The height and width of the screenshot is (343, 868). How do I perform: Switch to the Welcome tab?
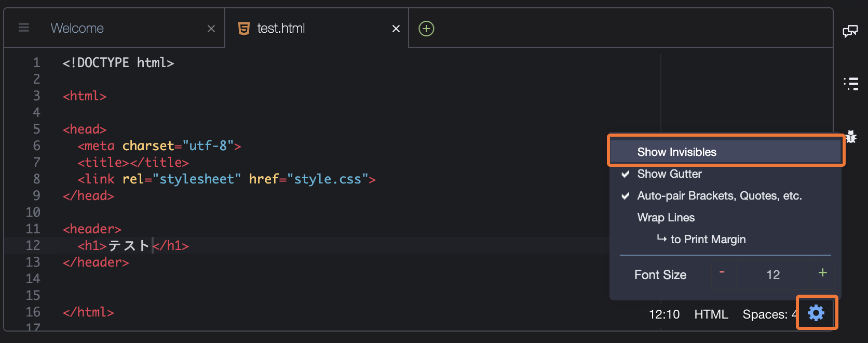pos(77,29)
